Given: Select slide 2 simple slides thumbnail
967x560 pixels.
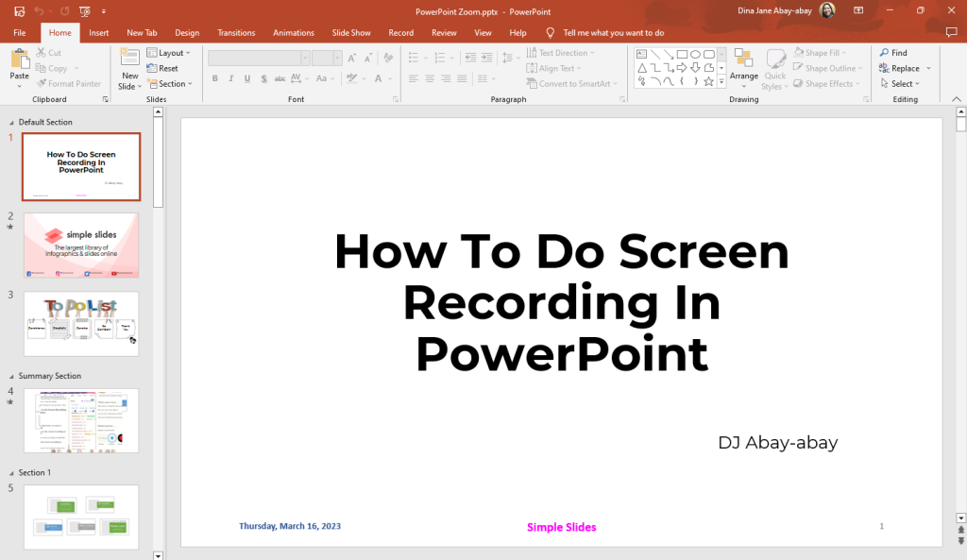Looking at the screenshot, I should pyautogui.click(x=81, y=246).
